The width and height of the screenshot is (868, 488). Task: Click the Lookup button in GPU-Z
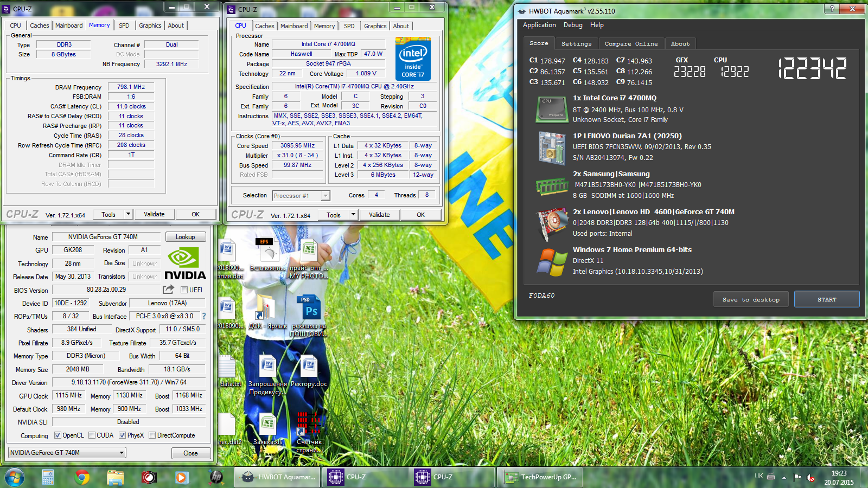[185, 237]
